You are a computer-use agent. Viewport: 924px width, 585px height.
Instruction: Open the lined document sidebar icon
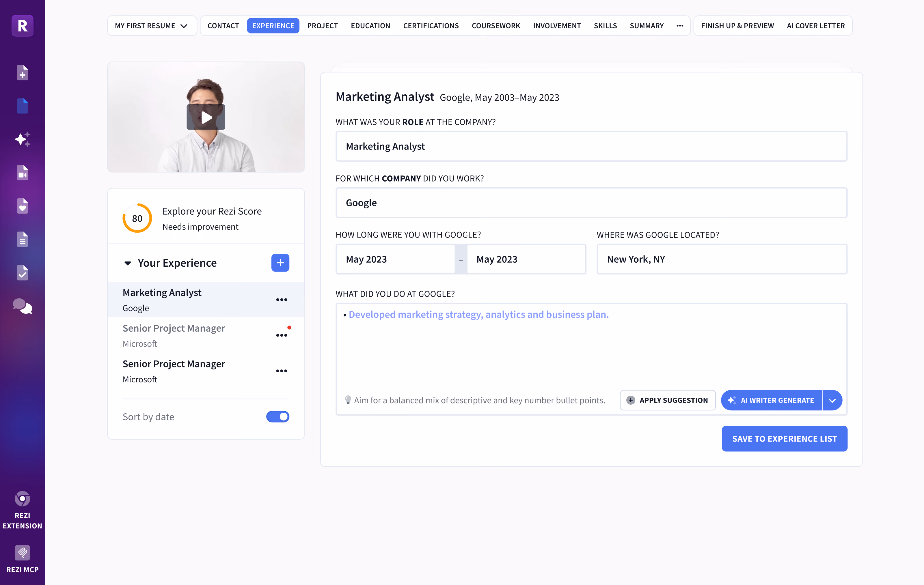(22, 239)
